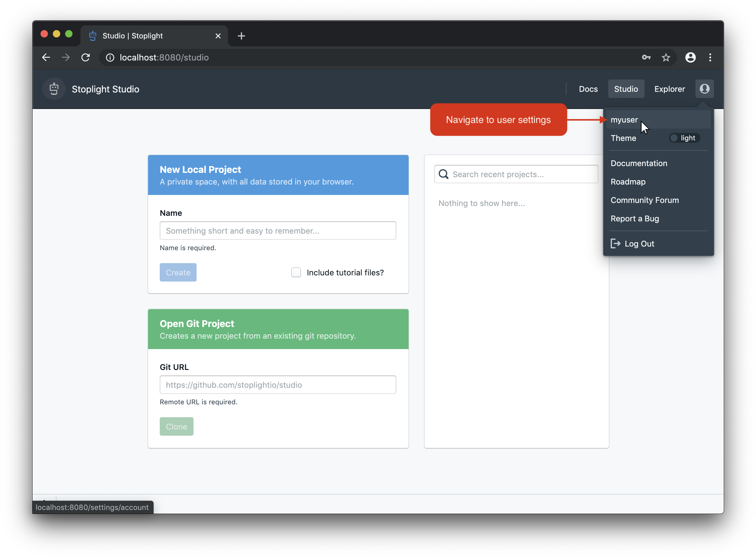Open Chrome three-dot menu
The height and width of the screenshot is (556, 756).
click(x=710, y=57)
